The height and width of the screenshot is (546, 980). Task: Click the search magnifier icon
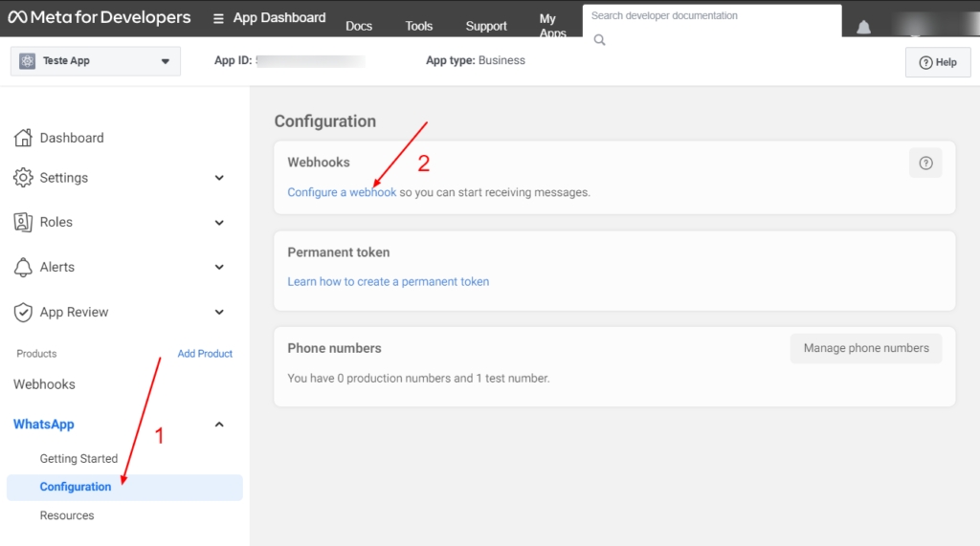[600, 39]
